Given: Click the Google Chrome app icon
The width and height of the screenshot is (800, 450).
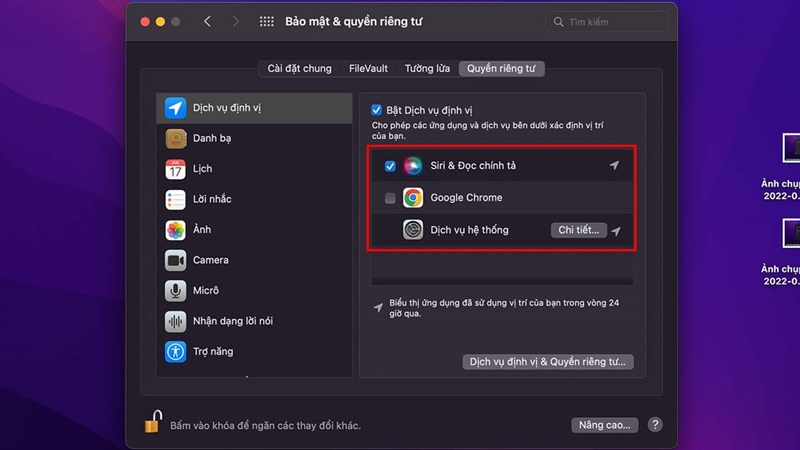Looking at the screenshot, I should pyautogui.click(x=413, y=197).
